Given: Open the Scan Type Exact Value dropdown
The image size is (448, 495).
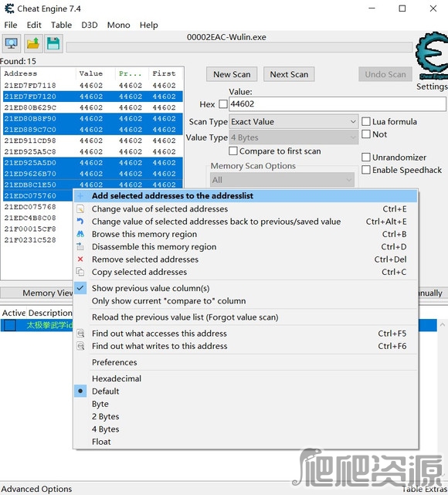Looking at the screenshot, I should click(x=294, y=121).
